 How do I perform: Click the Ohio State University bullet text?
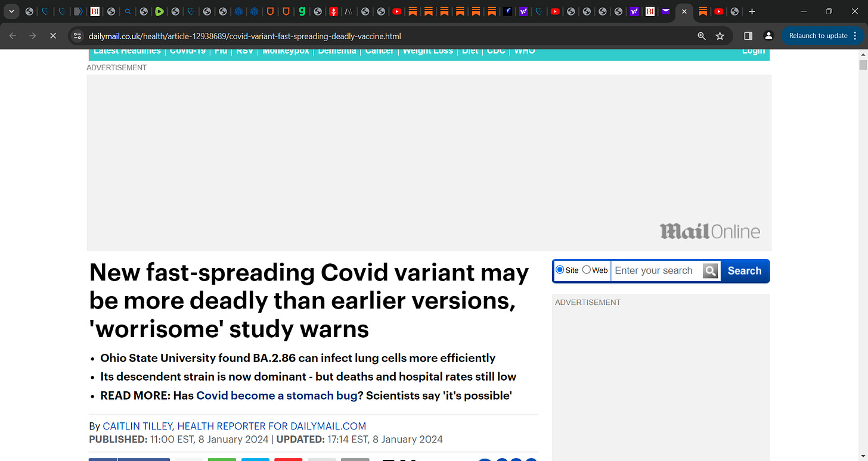298,358
